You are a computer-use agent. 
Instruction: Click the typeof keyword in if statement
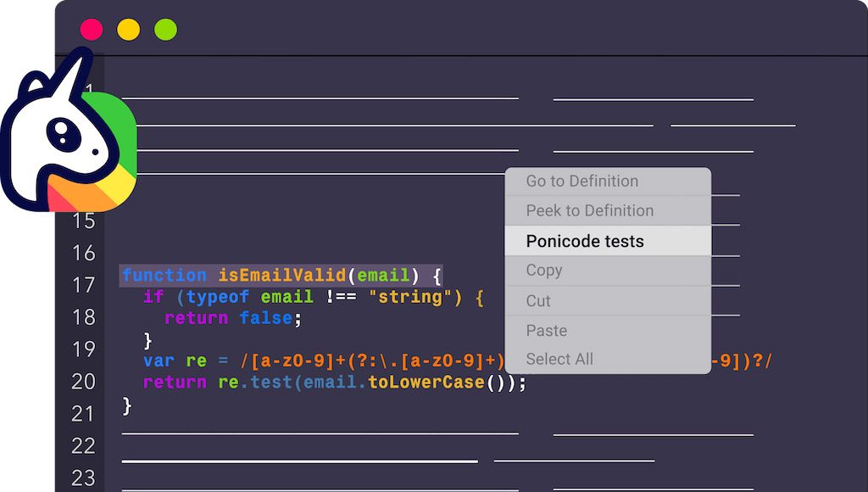(x=218, y=297)
